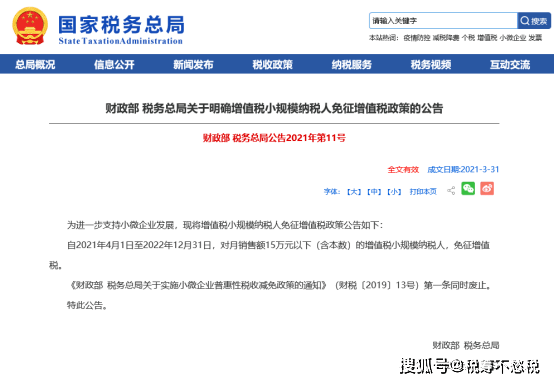Screen dimensions: 554x383
Task: Click the red 全文有效 status label
Action: (403, 170)
